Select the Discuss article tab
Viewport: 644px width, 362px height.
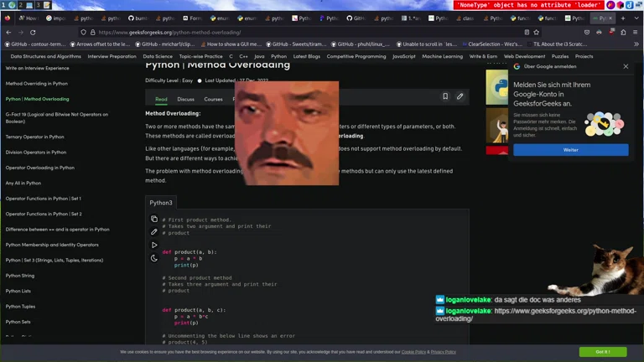(x=185, y=100)
